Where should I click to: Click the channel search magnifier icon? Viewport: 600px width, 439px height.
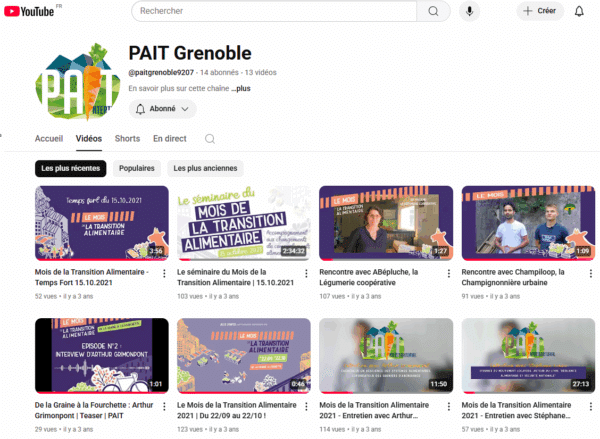pos(210,139)
